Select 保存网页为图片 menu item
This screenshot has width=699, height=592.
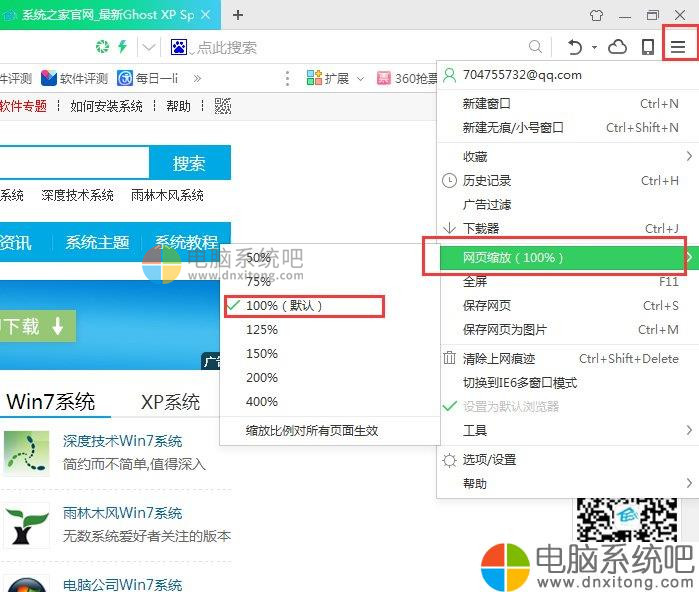567,329
